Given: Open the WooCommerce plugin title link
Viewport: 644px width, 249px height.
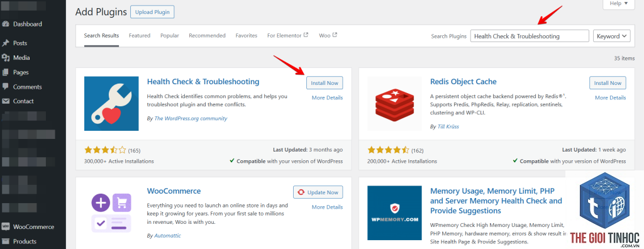Looking at the screenshot, I should pos(174,191).
